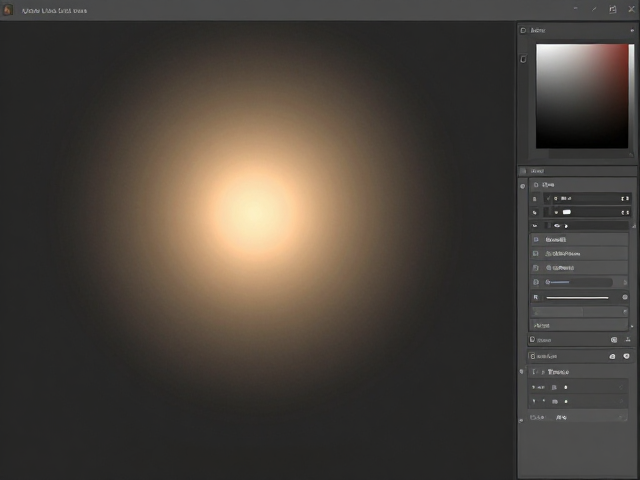Click the icon beside the color panel title
This screenshot has height=480, width=640.
pyautogui.click(x=523, y=30)
